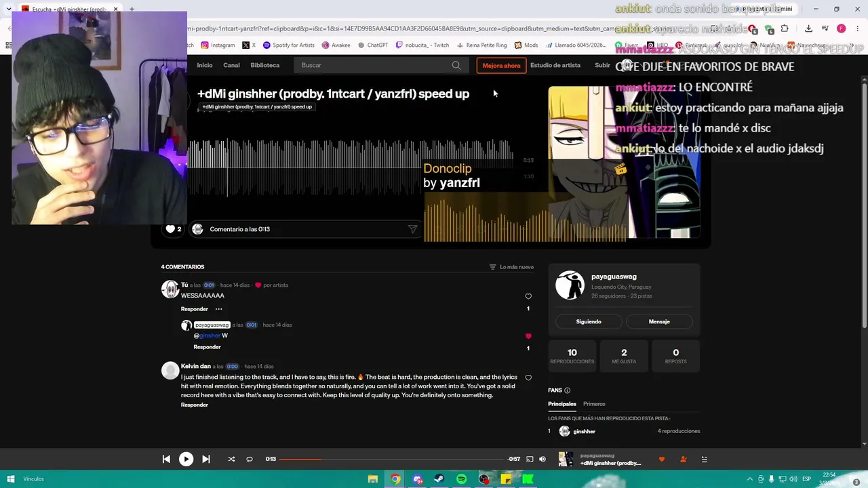Viewport: 868px width, 488px height.
Task: Open the ChatGPT bookmark
Action: [x=373, y=45]
